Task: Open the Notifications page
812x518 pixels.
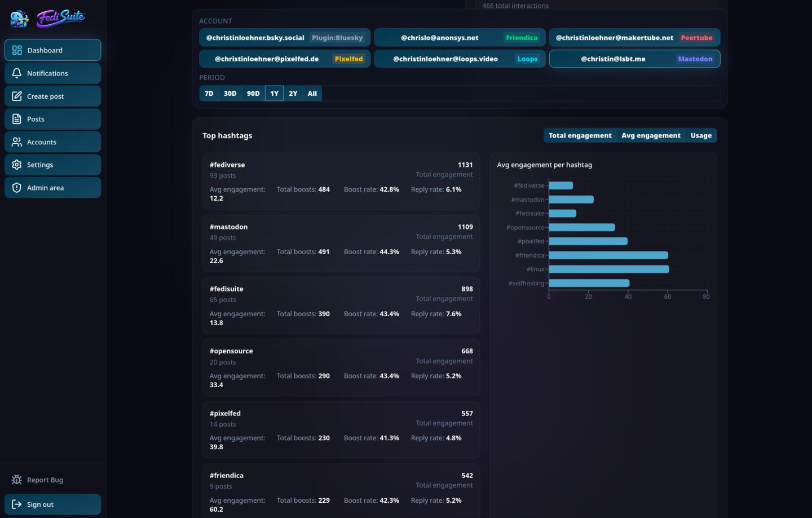Action: 53,73
